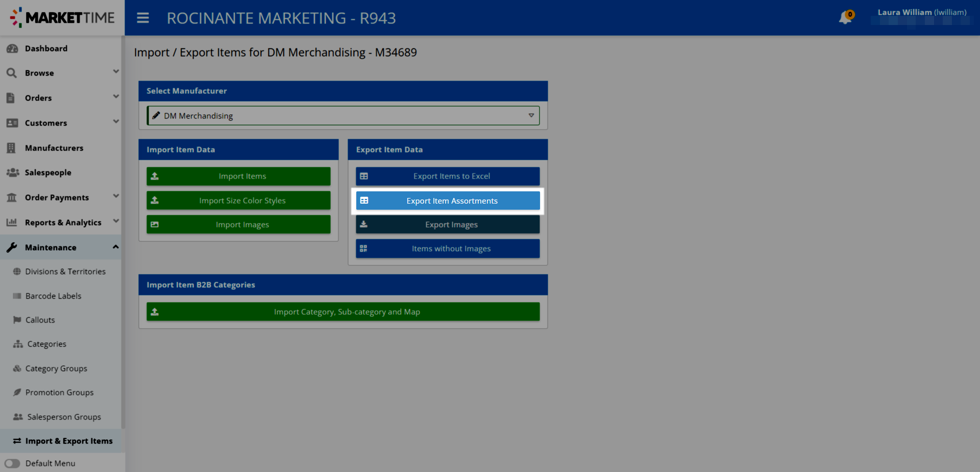
Task: Click the Import Images button
Action: [238, 225]
